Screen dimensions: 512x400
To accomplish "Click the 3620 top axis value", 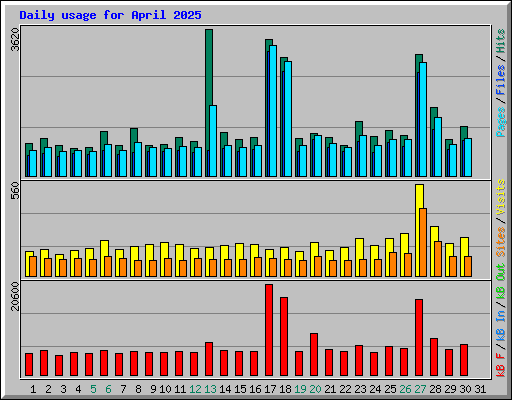I will tap(15, 39).
